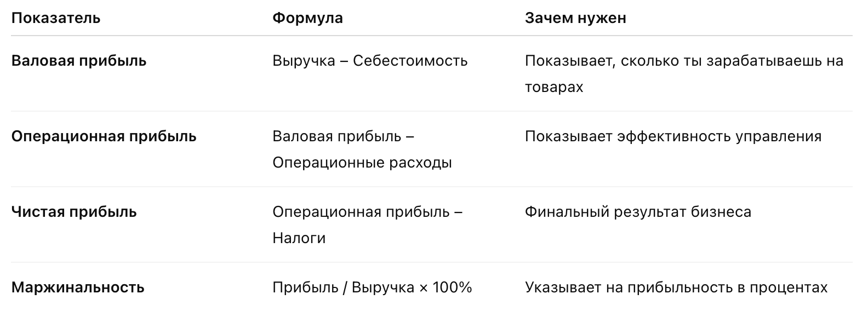This screenshot has height=311, width=868.
Task: Select the Чистая прибыль row label
Action: [74, 212]
